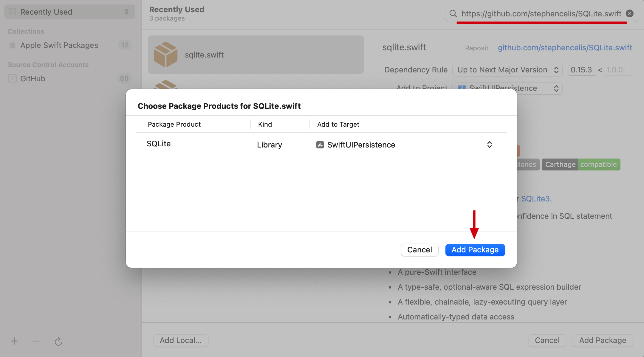Viewport: 644px width, 357px height.
Task: Click the plus button to add a collection
Action: [x=14, y=341]
